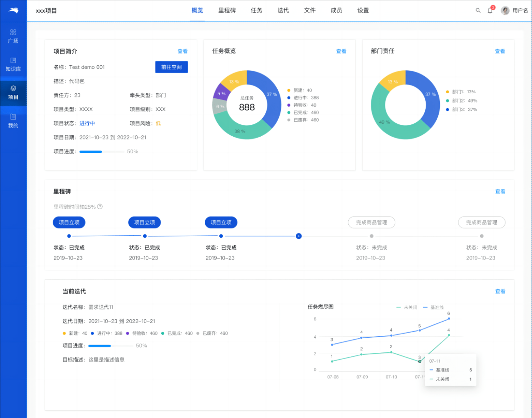Open 我的 in the sidebar

[x=13, y=121]
